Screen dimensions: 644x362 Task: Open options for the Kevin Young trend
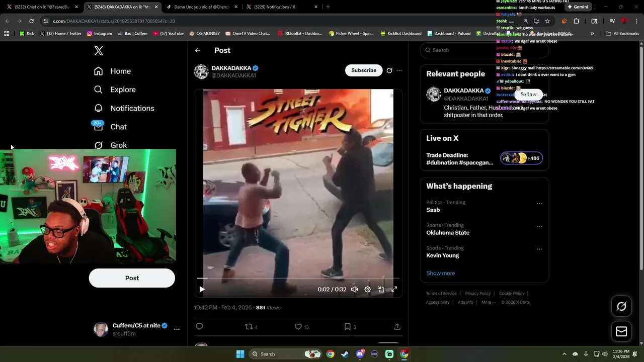coord(539,249)
